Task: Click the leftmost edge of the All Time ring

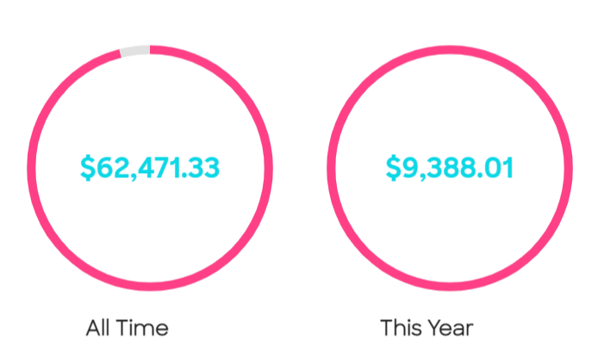Action: [x=31, y=168]
